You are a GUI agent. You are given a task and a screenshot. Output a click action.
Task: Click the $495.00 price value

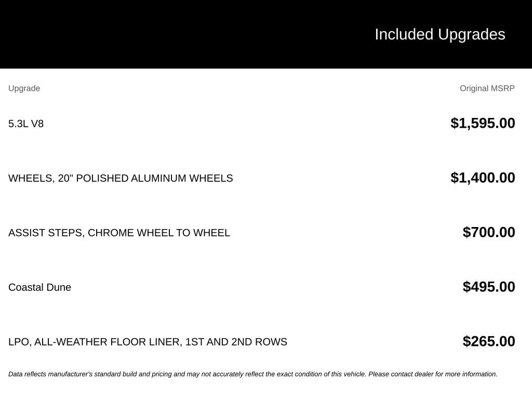(488, 287)
